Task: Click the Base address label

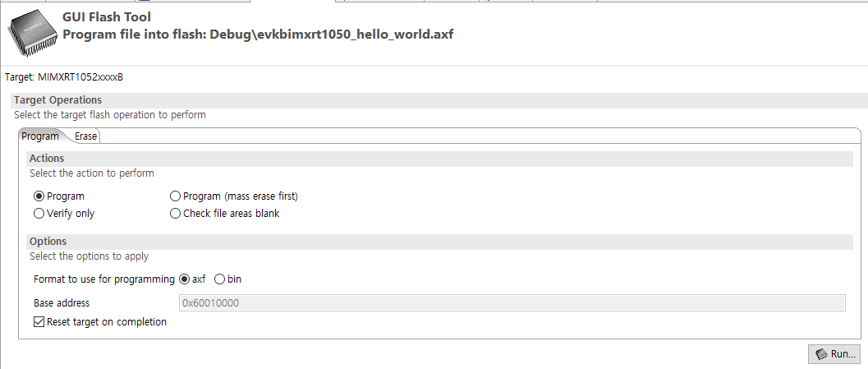Action: (62, 303)
